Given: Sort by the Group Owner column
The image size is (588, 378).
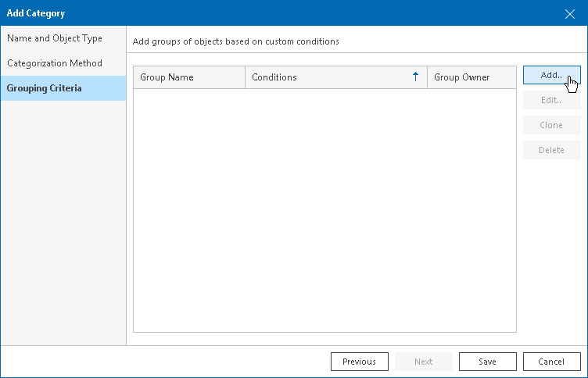Looking at the screenshot, I should 462,77.
